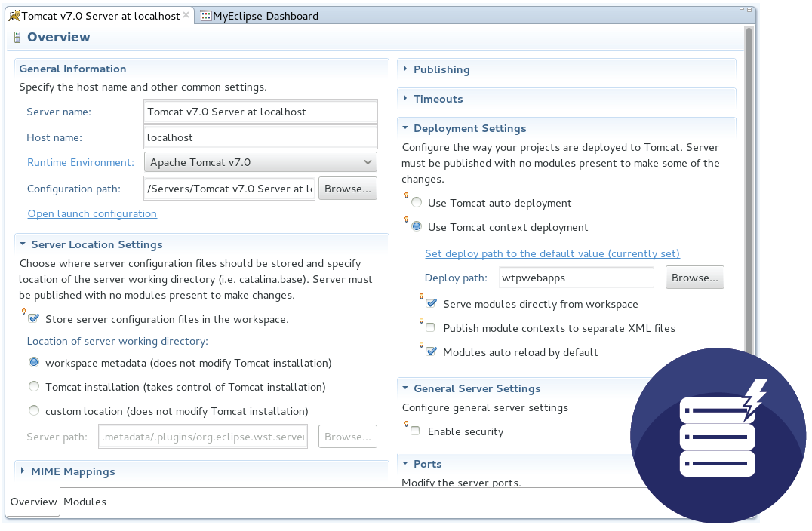The width and height of the screenshot is (812, 531).
Task: Toggle Store server configuration files in workspace
Action: [x=34, y=319]
